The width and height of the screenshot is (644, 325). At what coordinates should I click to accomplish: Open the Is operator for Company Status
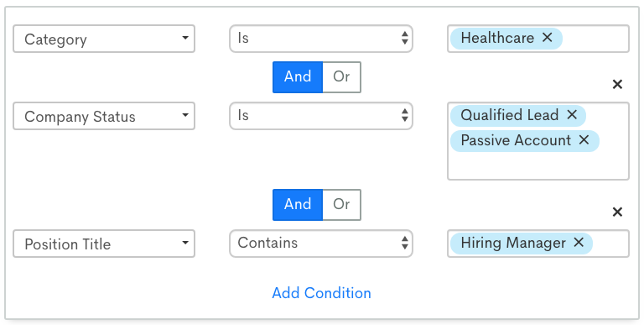321,116
